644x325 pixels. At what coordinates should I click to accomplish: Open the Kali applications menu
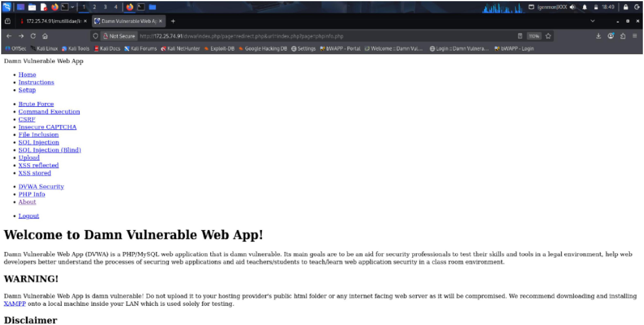(7, 7)
